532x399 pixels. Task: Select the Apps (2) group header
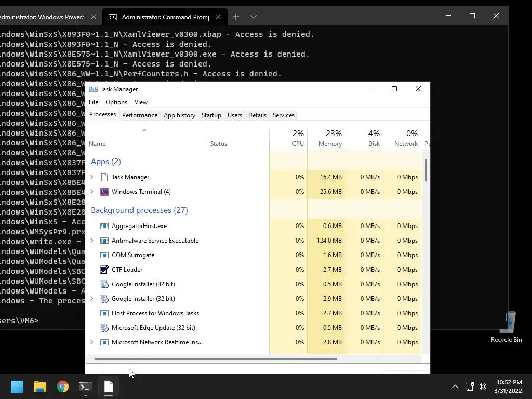(106, 162)
